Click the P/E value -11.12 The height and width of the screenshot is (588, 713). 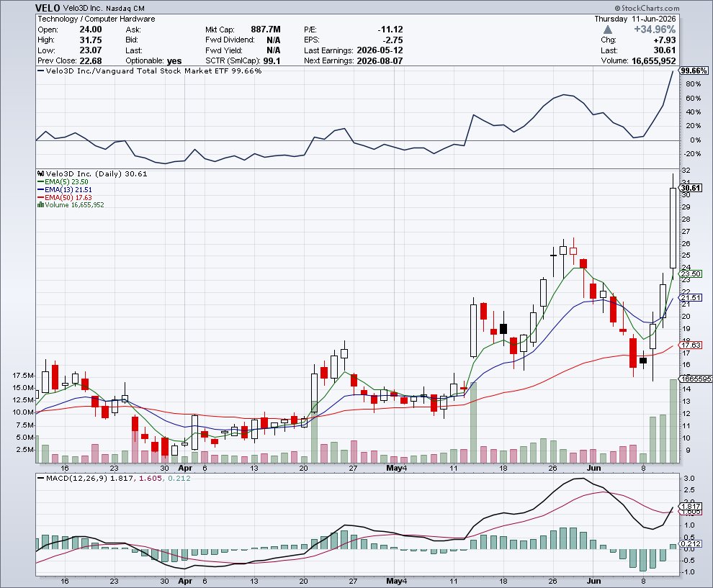(x=390, y=30)
